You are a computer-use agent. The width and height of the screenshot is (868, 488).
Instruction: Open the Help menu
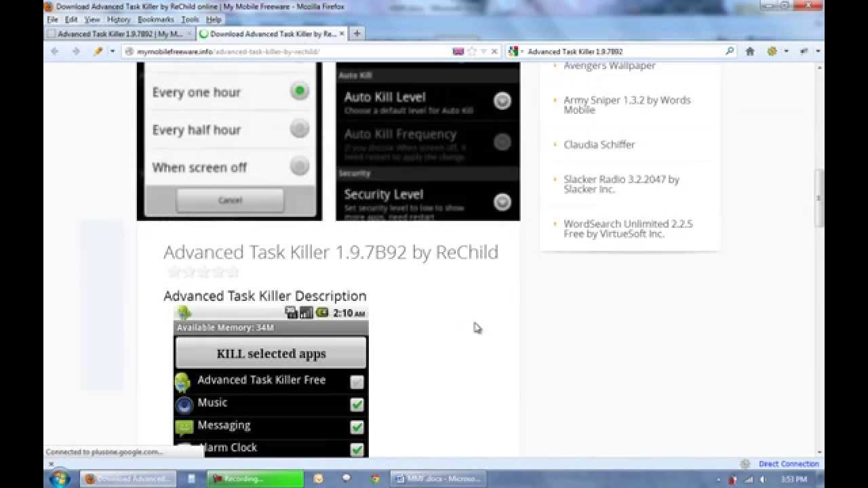point(214,20)
